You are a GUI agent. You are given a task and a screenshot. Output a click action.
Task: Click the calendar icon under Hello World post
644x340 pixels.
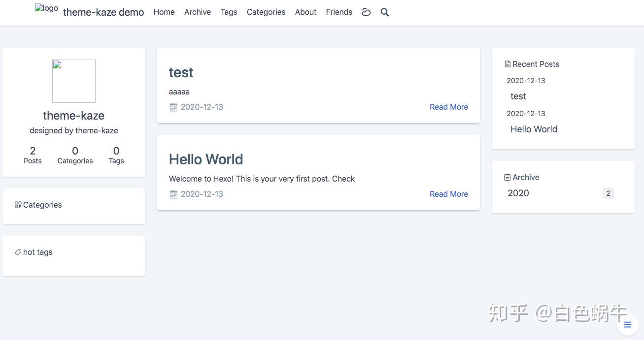pos(173,194)
